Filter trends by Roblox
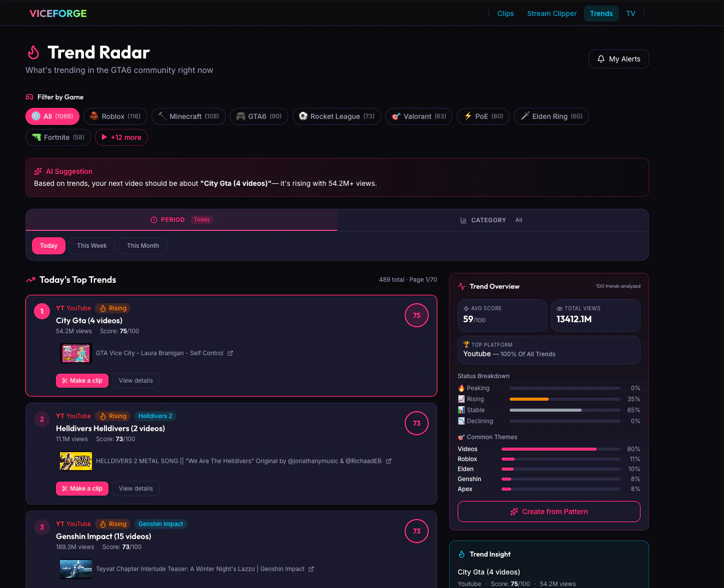724x588 pixels. click(x=115, y=116)
